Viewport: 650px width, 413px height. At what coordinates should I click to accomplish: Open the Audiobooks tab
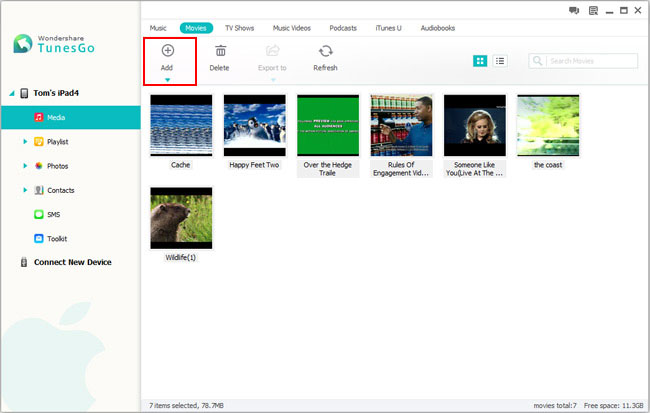point(438,28)
